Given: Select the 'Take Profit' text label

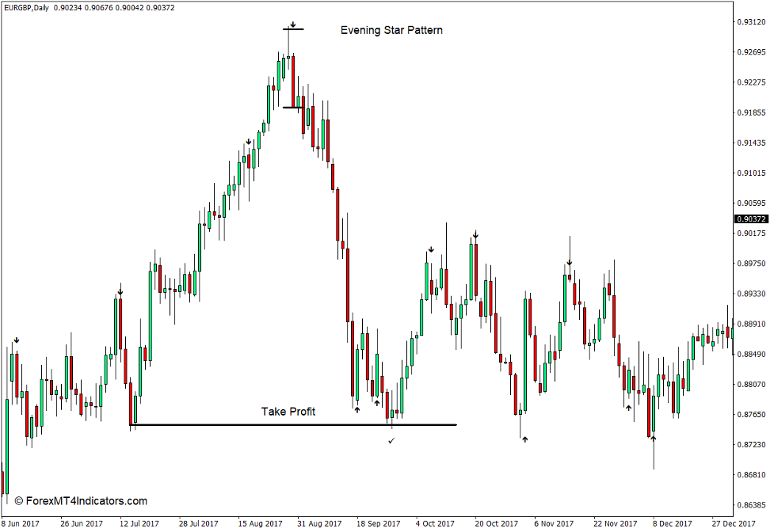Looking at the screenshot, I should pos(288,411).
